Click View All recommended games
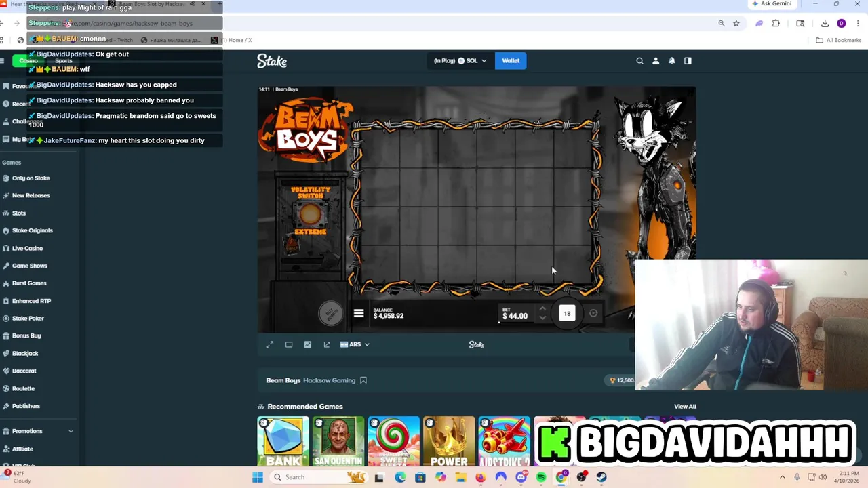868x488 pixels. tap(685, 407)
